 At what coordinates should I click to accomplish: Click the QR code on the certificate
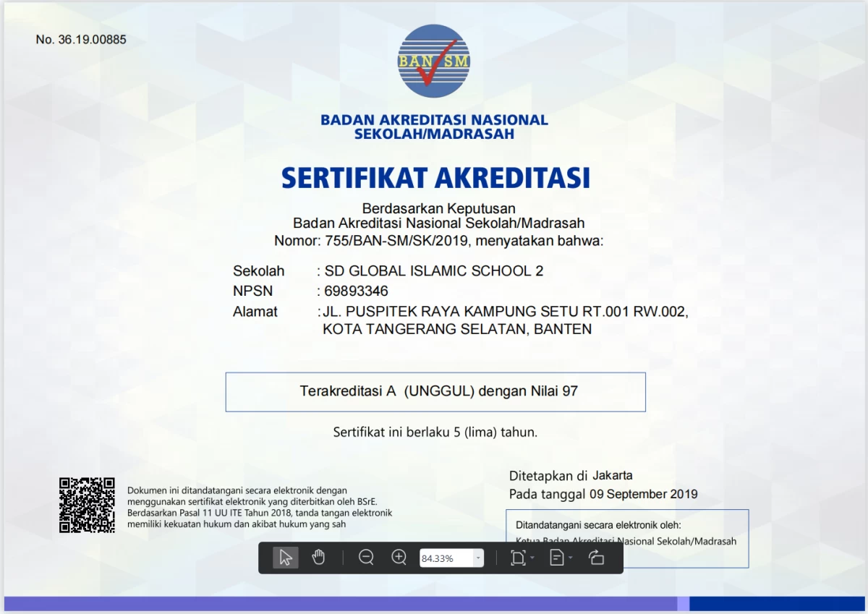pyautogui.click(x=87, y=505)
